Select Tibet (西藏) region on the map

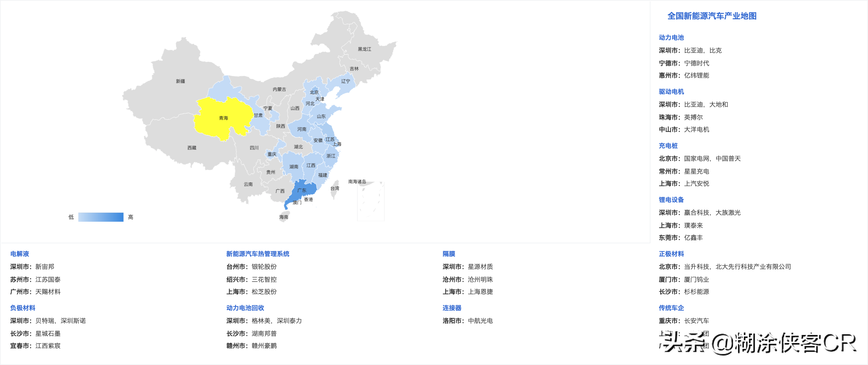click(192, 148)
